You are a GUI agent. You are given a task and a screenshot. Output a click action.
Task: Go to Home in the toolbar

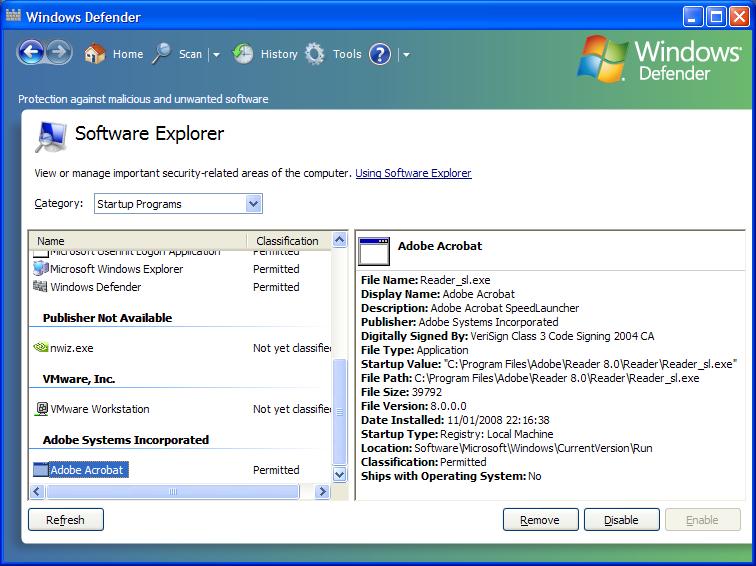click(x=128, y=54)
